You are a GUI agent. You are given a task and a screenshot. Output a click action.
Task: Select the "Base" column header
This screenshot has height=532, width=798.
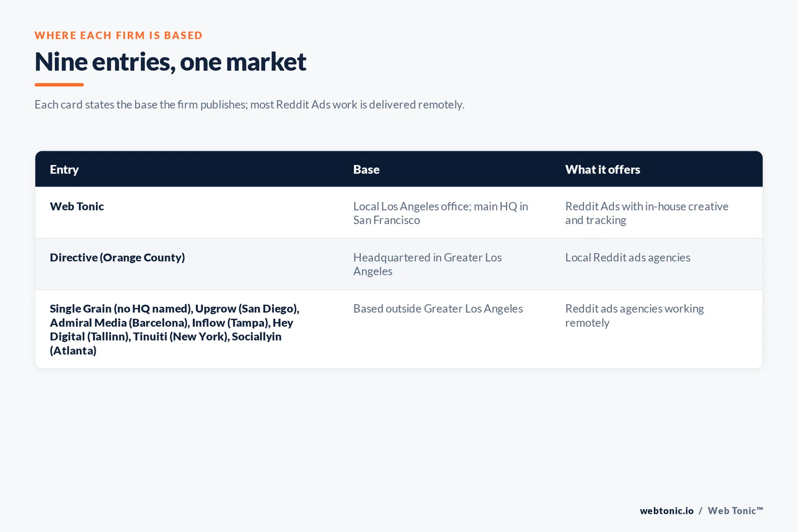tap(367, 170)
